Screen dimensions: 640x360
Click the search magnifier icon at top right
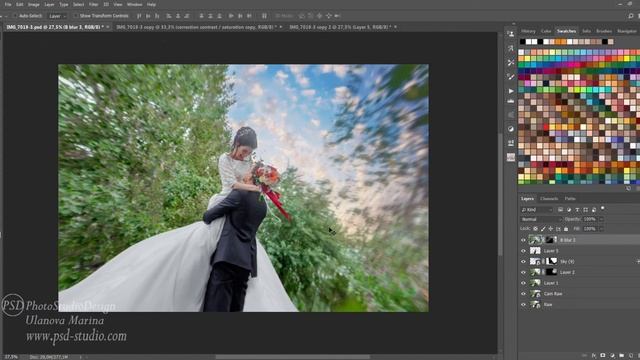pos(631,16)
